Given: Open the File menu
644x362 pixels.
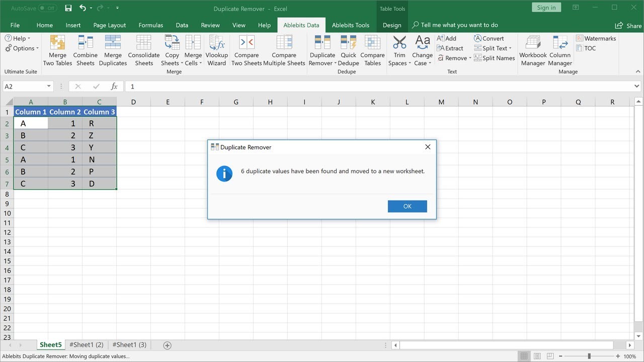Looking at the screenshot, I should pyautogui.click(x=15, y=25).
